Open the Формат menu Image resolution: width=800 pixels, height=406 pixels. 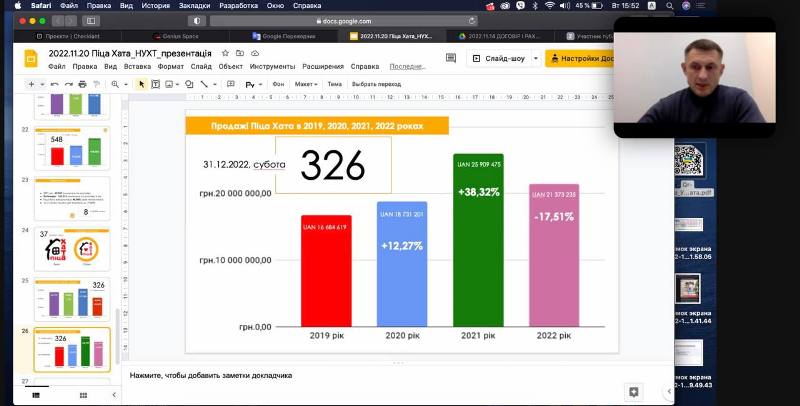tap(170, 67)
